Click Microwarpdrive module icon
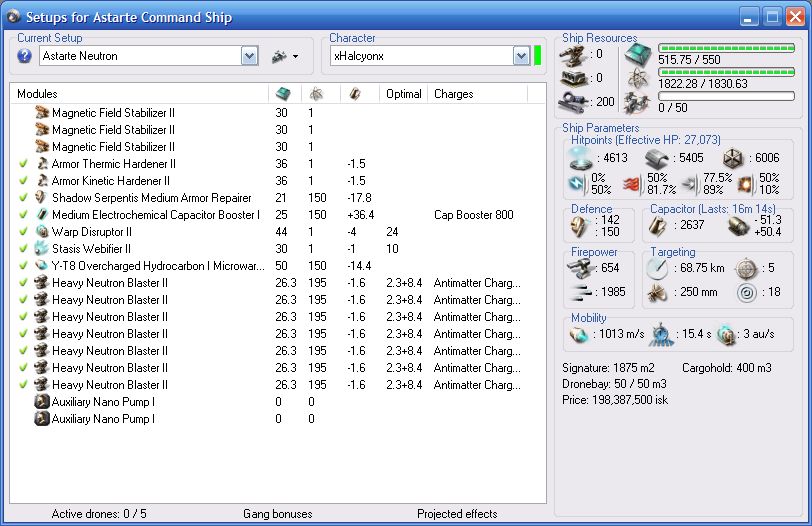Image resolution: width=812 pixels, height=526 pixels. click(41, 266)
